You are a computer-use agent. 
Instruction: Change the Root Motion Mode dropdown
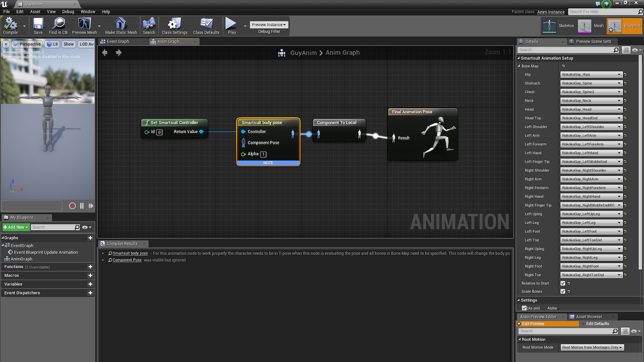[592, 347]
